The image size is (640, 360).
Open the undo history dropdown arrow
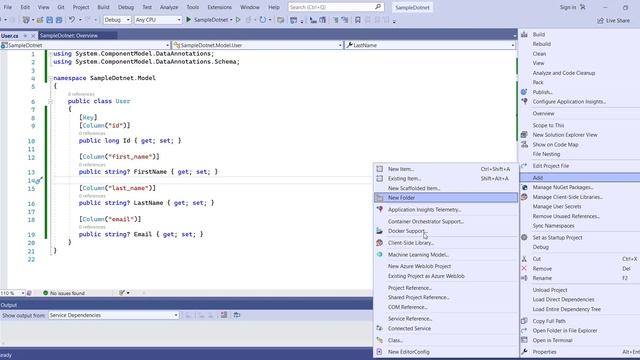pos(80,20)
